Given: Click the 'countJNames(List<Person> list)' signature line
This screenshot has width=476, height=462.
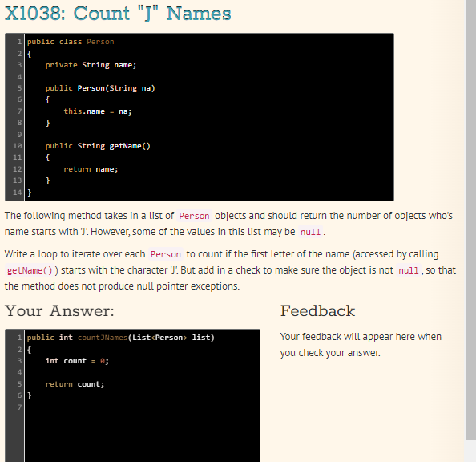Looking at the screenshot, I should 120,338.
